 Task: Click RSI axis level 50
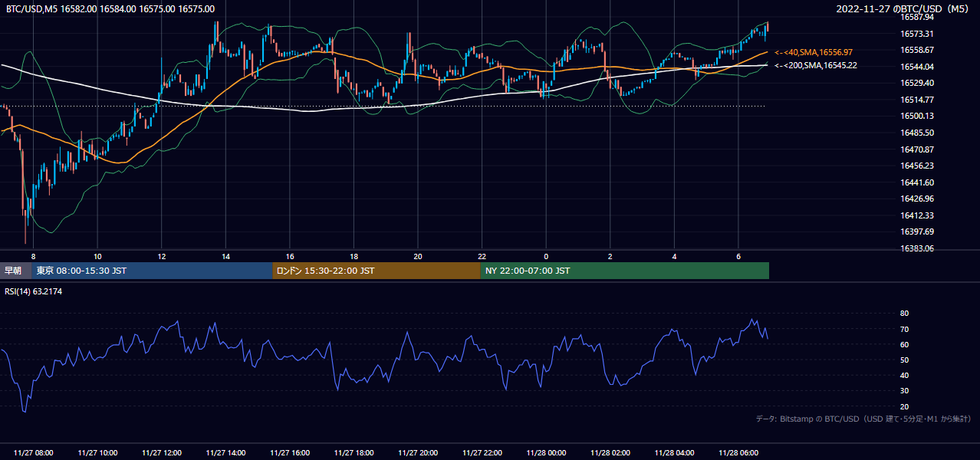(904, 360)
